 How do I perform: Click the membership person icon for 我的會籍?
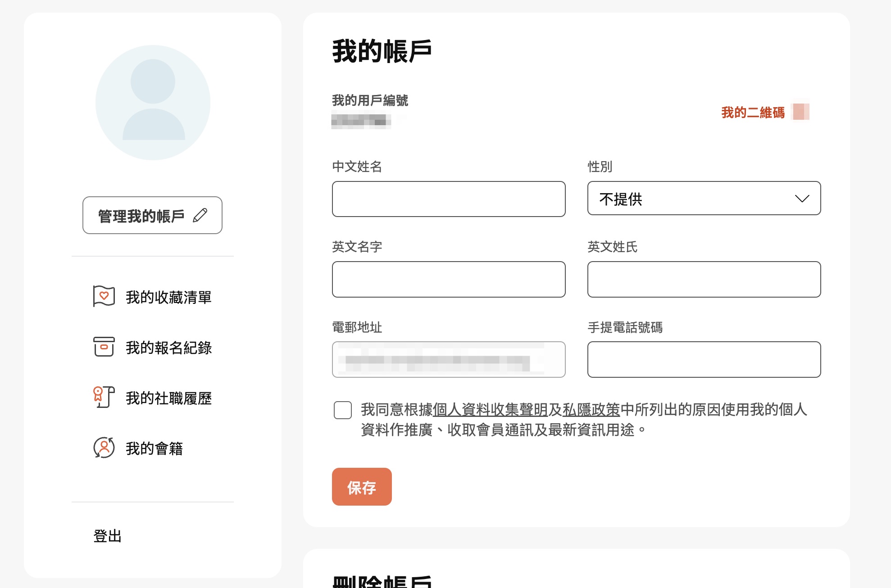click(x=104, y=448)
